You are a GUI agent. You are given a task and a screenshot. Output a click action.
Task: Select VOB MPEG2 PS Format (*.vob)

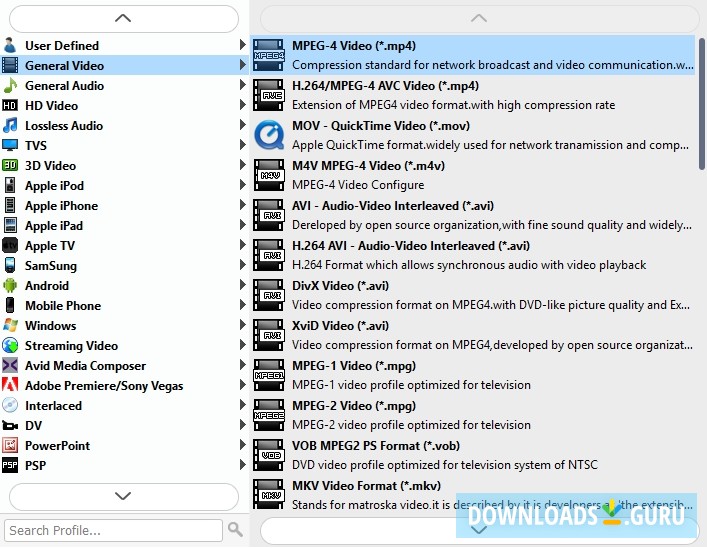click(x=473, y=455)
